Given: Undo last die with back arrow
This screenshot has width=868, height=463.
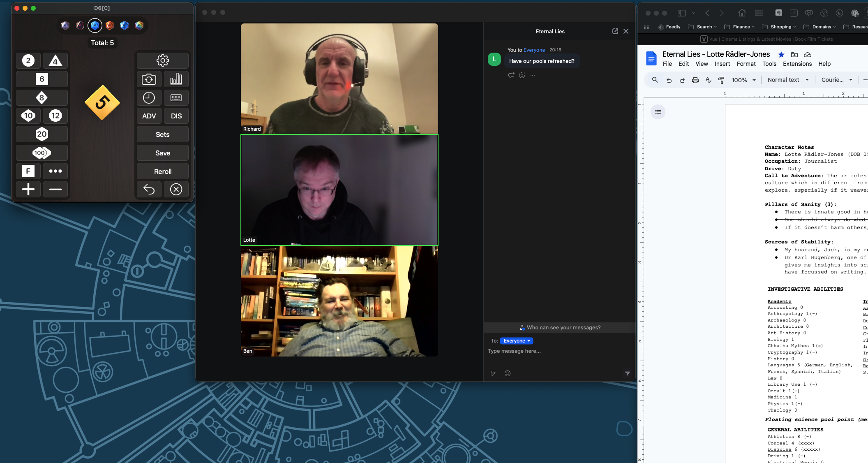Looking at the screenshot, I should point(149,189).
